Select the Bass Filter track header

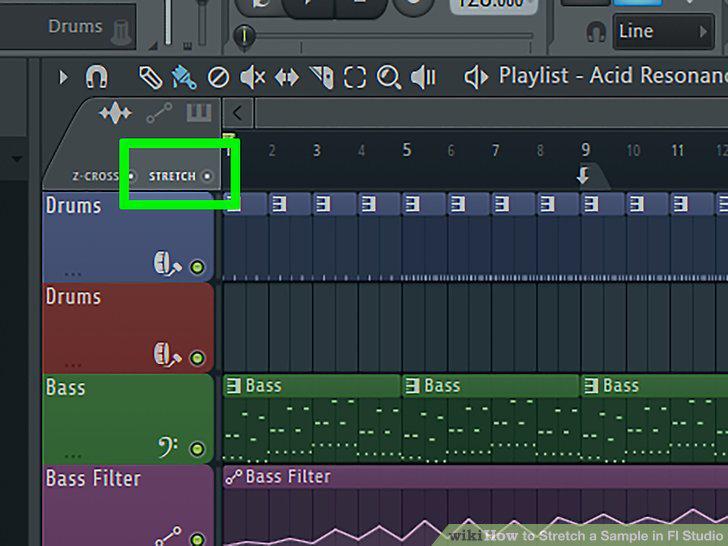[128, 506]
